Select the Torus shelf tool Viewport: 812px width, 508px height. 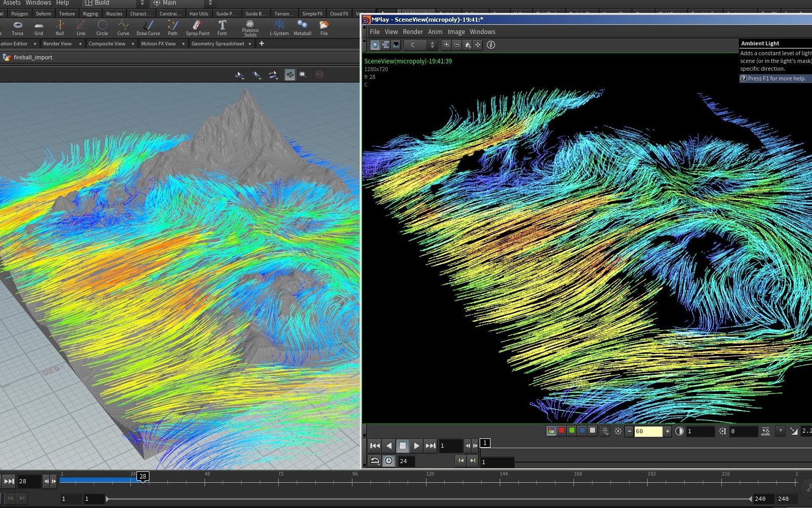(x=18, y=27)
